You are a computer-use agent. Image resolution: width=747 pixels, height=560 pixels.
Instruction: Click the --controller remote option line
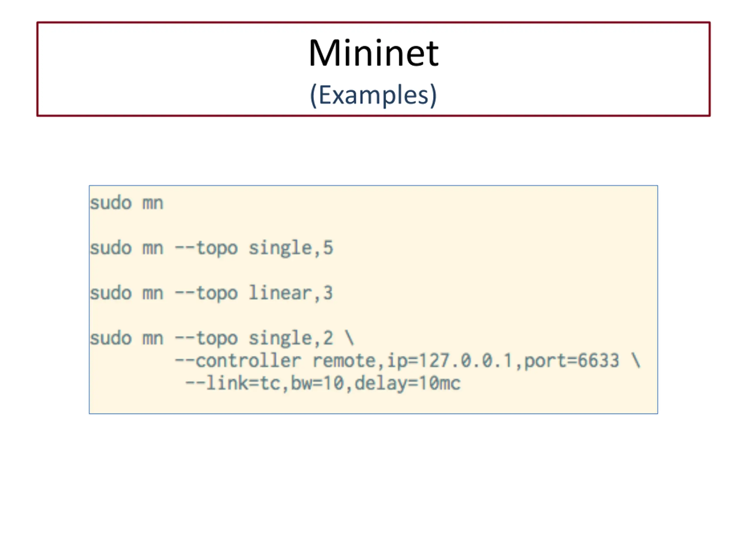point(408,361)
